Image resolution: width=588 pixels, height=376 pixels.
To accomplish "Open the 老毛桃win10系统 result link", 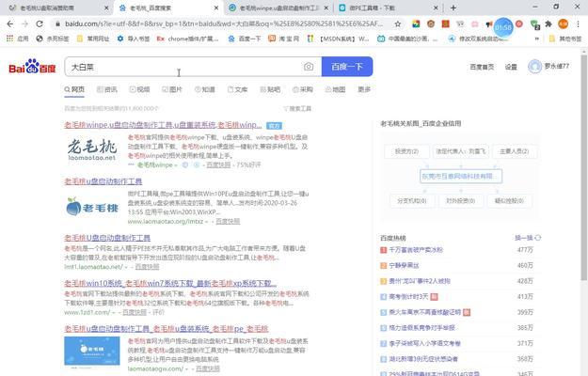I will [170, 283].
